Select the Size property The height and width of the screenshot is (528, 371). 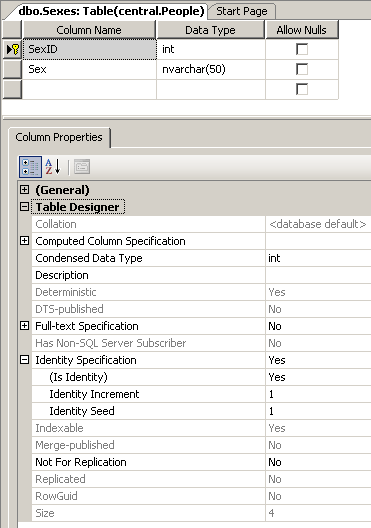[148, 513]
